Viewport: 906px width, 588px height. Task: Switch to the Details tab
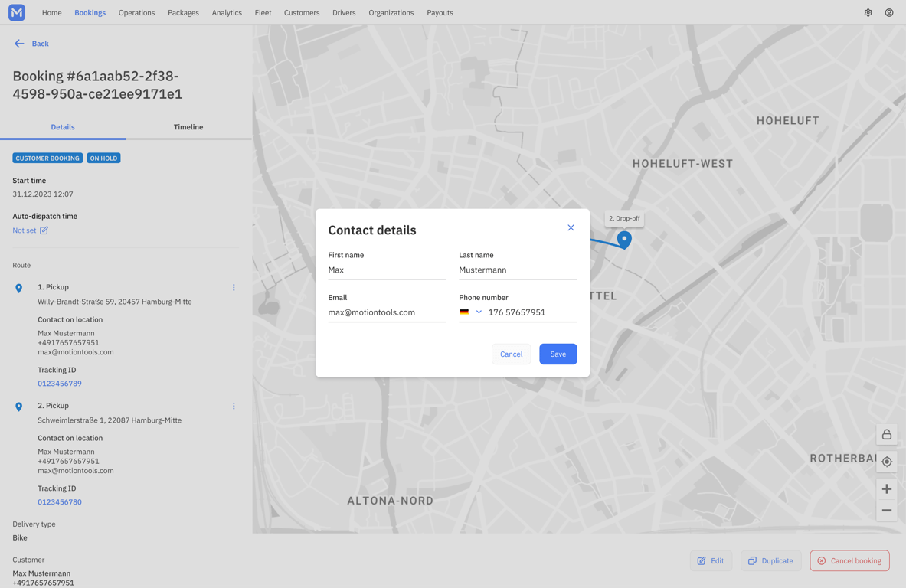63,127
